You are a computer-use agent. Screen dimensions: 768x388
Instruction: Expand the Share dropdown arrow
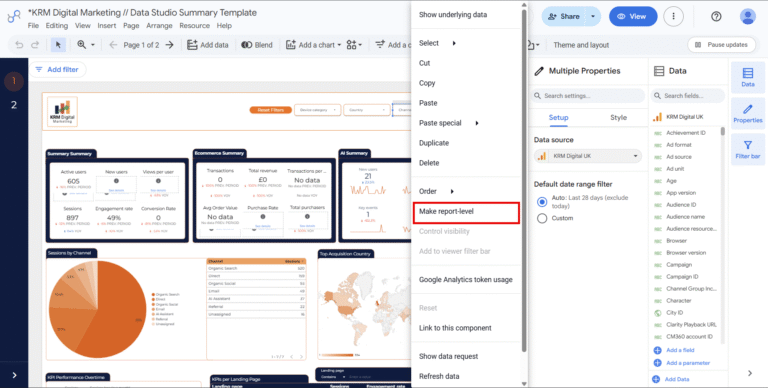(593, 16)
